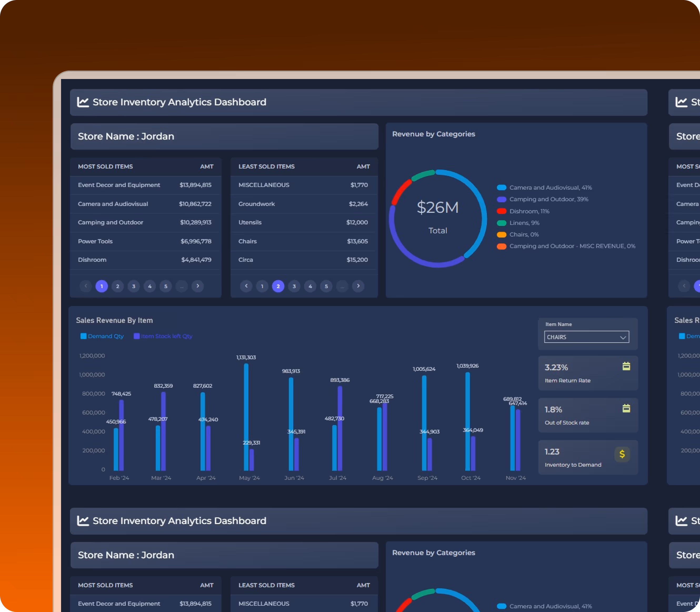Click the calendar icon on Item Return Rate card
This screenshot has height=612, width=700.
[626, 366]
